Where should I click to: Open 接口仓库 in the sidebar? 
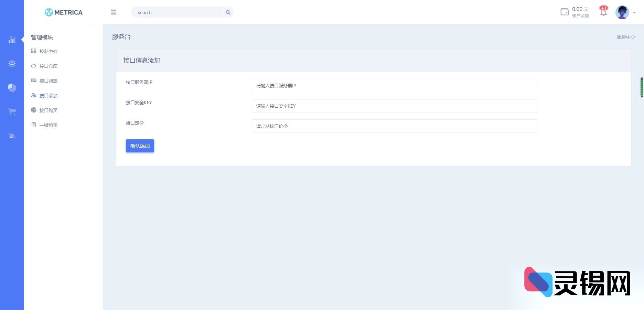tap(48, 66)
